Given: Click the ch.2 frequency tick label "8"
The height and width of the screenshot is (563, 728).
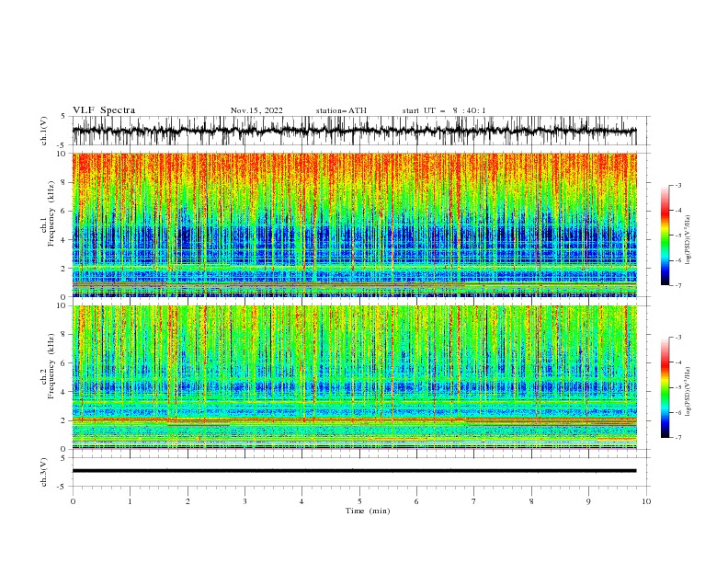Looking at the screenshot, I should (64, 335).
